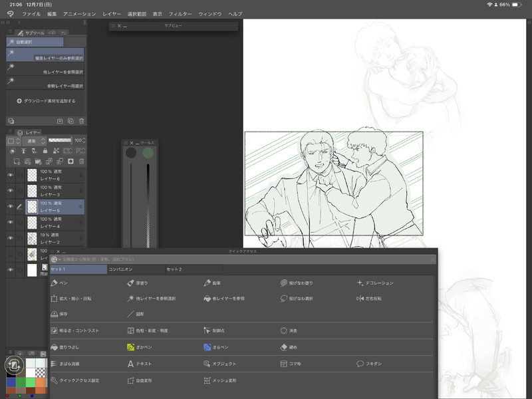Select the ペン tool in Quick Access
The height and width of the screenshot is (399, 532).
(60, 283)
